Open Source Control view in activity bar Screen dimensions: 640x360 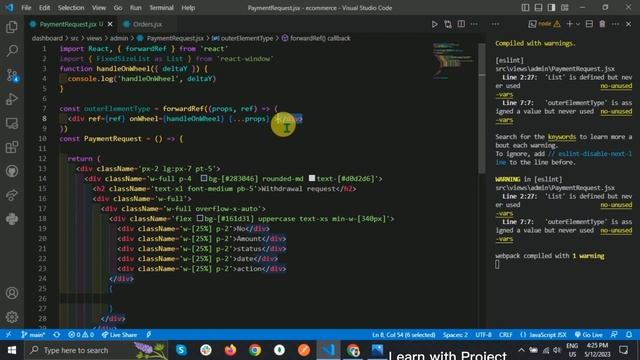pyautogui.click(x=12, y=75)
